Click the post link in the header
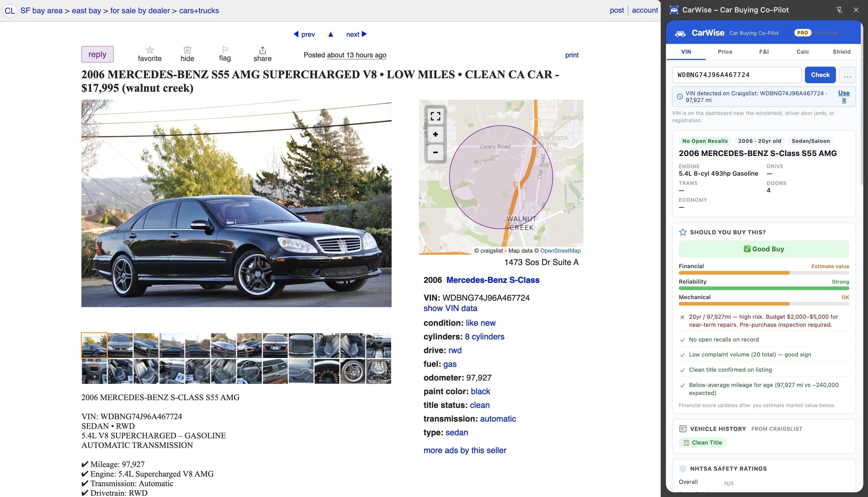This screenshot has width=868, height=497. coord(617,10)
